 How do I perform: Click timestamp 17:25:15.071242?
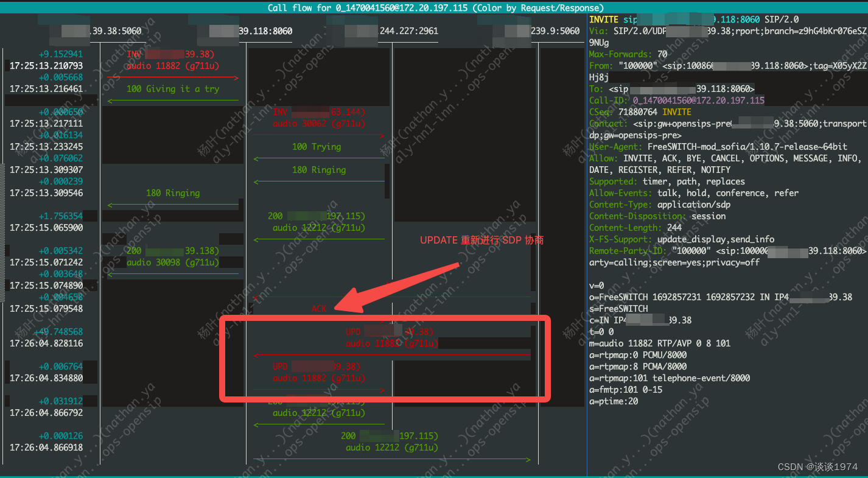click(x=46, y=262)
